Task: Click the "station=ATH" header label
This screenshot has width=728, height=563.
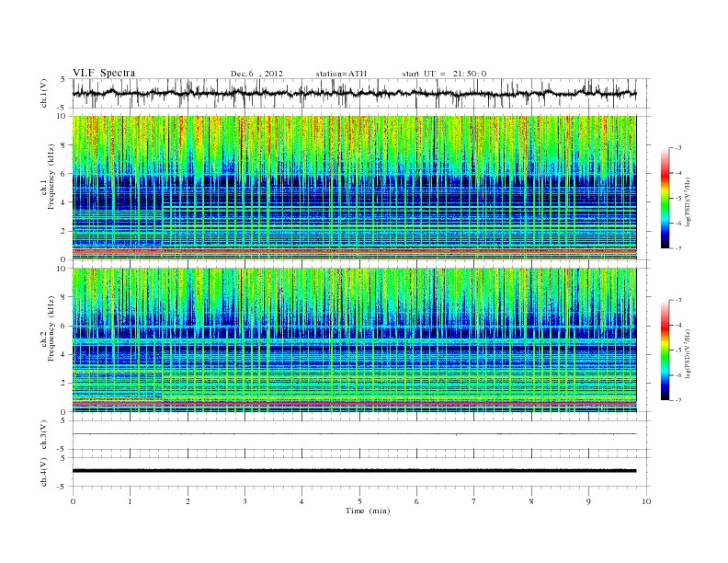Action: pyautogui.click(x=341, y=74)
